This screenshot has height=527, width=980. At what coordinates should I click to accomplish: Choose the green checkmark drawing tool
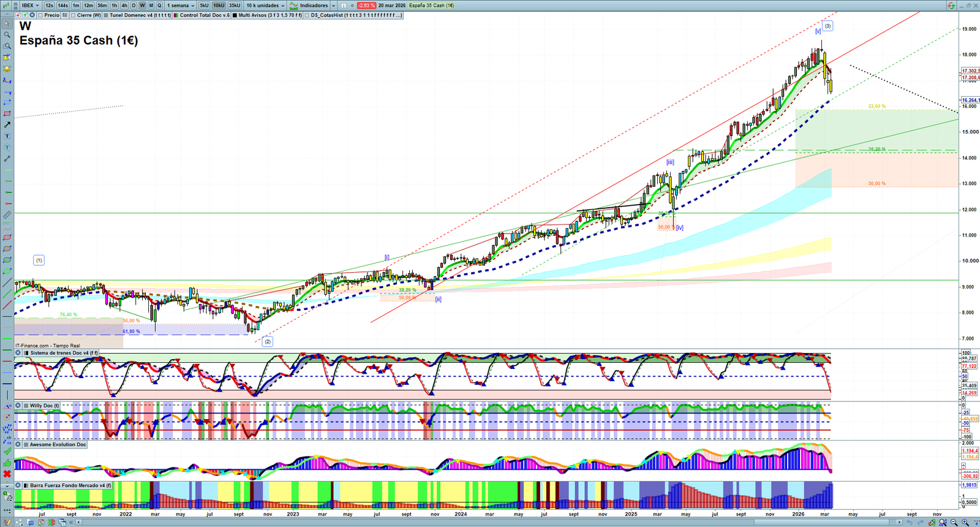point(7,451)
